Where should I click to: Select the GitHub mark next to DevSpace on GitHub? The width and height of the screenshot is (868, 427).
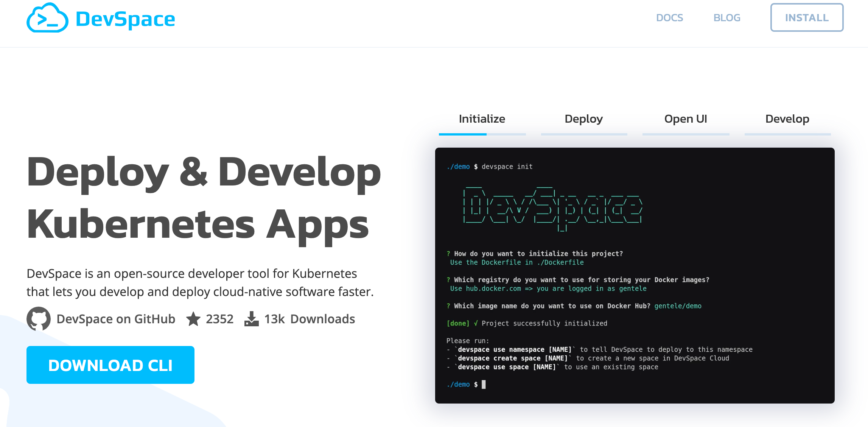(x=39, y=319)
